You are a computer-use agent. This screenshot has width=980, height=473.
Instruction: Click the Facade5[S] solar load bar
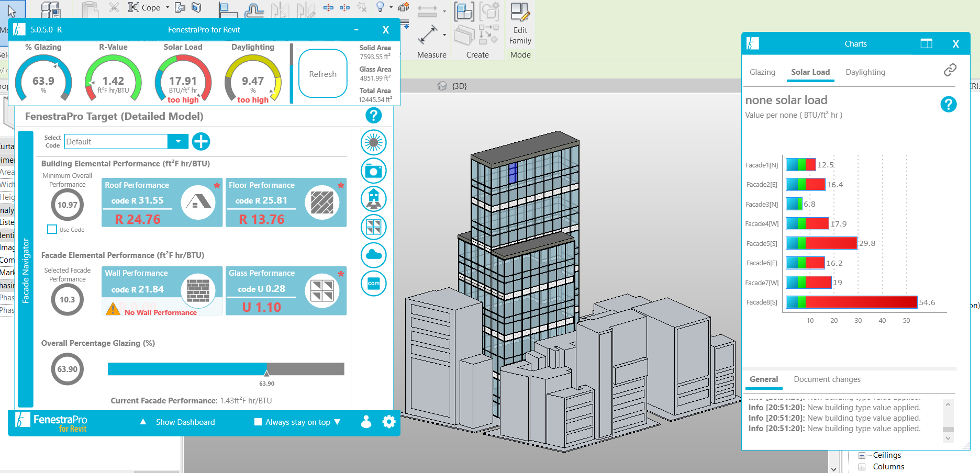click(x=821, y=243)
